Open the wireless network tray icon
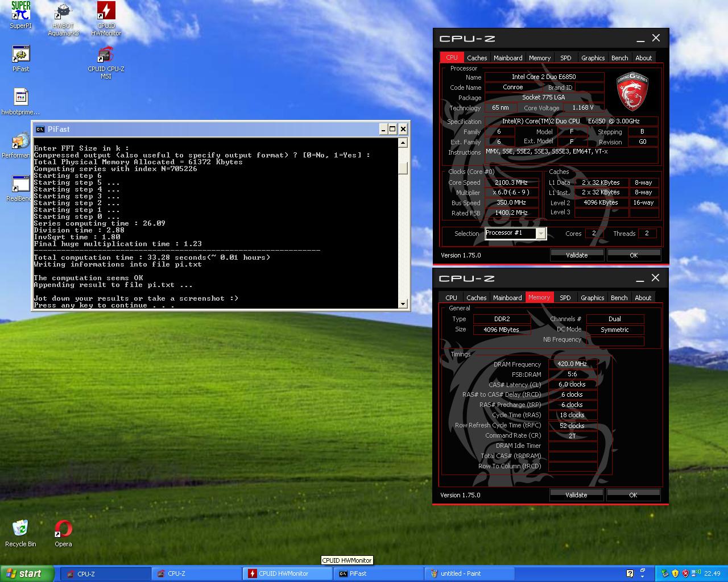Viewport: 728px width, 582px height. (696, 573)
